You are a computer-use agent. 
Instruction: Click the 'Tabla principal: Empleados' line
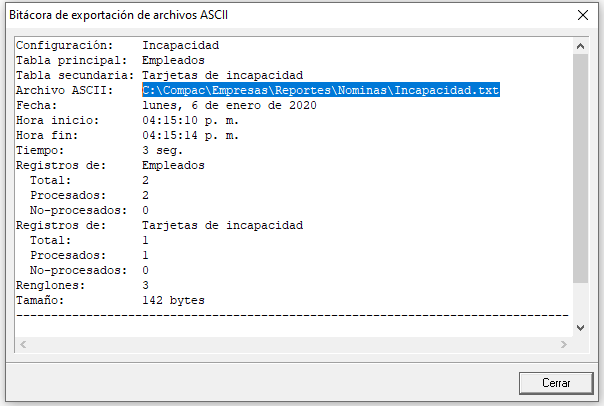tap(111, 60)
